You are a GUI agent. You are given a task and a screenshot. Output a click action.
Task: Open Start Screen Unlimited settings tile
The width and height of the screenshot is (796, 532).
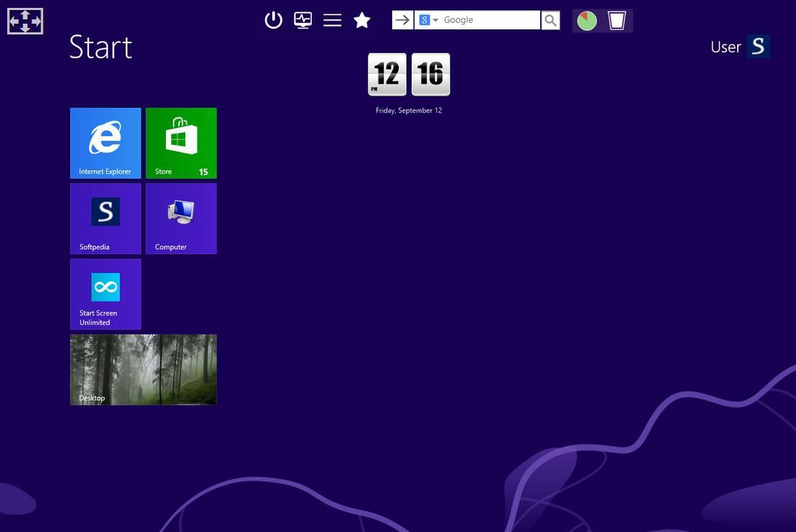pyautogui.click(x=105, y=294)
